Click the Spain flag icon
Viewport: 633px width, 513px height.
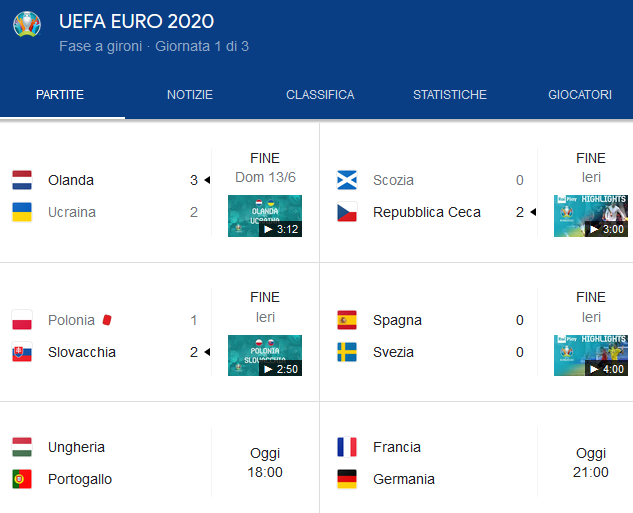tap(347, 320)
